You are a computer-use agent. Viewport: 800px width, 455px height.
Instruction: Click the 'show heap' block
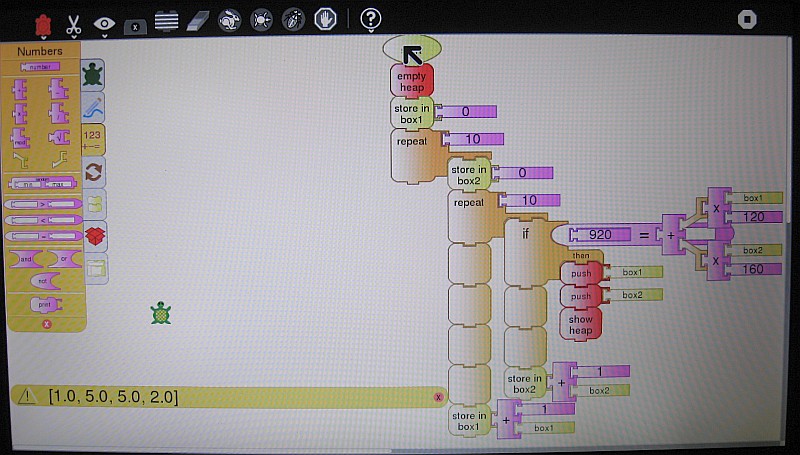click(580, 323)
